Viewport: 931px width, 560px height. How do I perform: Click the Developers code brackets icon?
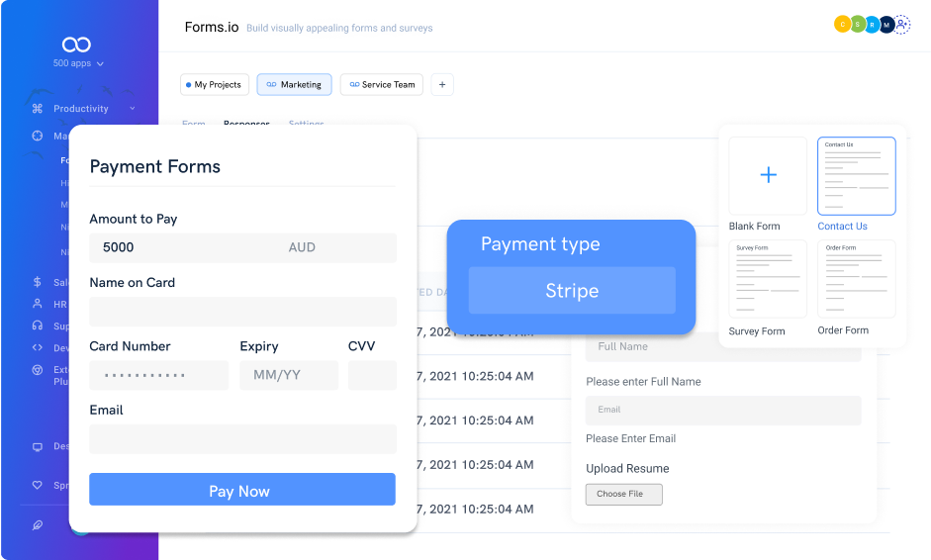[38, 347]
